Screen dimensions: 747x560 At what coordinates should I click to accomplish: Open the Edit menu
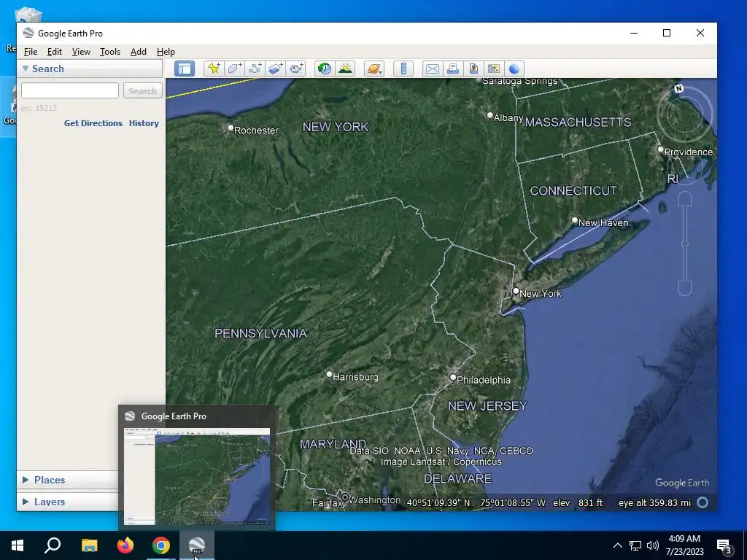click(x=54, y=52)
